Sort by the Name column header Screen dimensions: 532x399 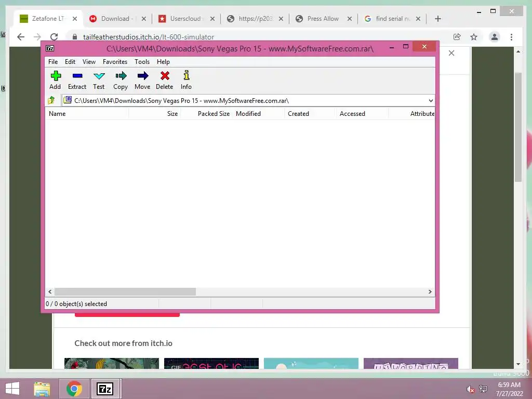(87, 114)
